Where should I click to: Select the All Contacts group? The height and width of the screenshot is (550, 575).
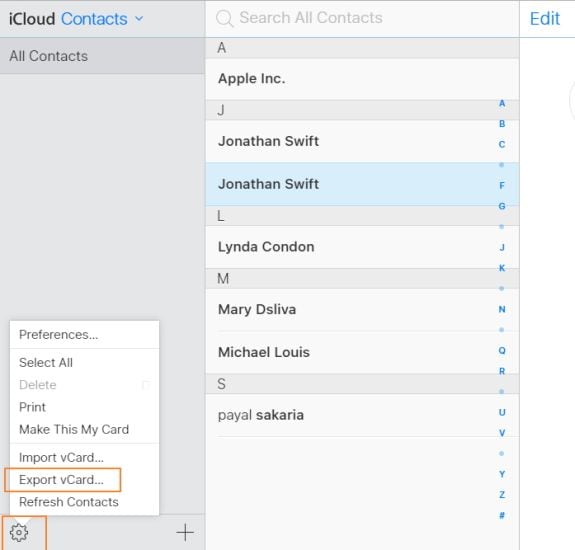point(102,56)
